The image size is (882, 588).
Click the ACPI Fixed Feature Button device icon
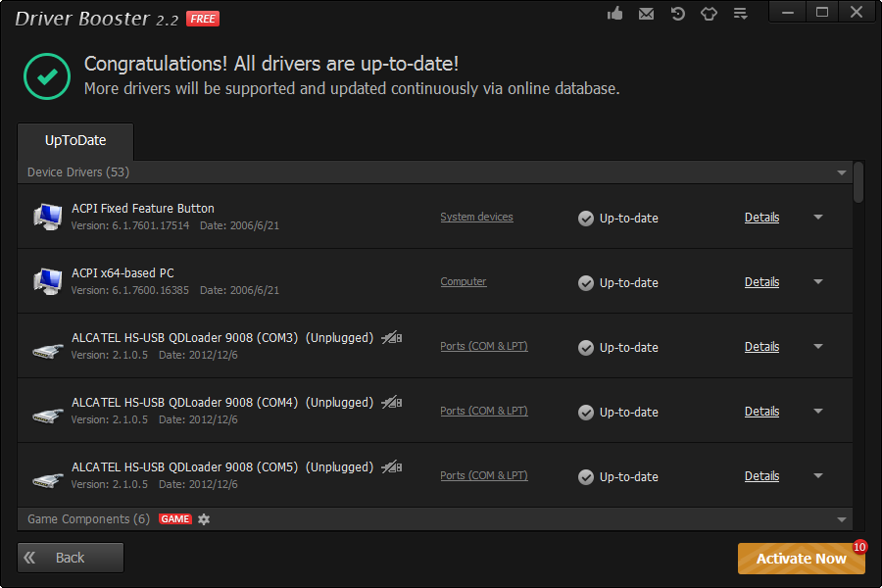click(x=47, y=217)
